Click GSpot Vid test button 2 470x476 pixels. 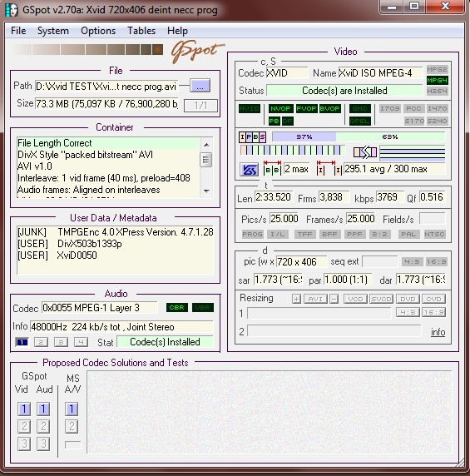[24, 426]
